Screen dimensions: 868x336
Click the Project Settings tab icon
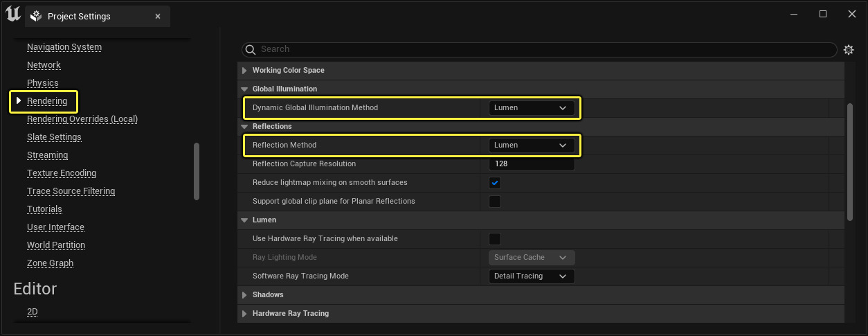click(36, 16)
